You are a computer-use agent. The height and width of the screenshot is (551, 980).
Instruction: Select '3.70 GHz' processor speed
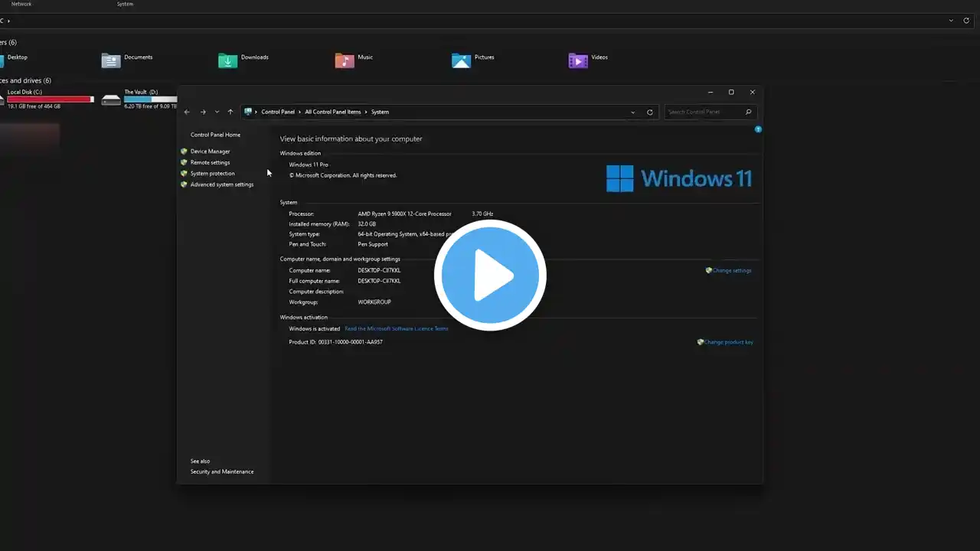click(482, 214)
